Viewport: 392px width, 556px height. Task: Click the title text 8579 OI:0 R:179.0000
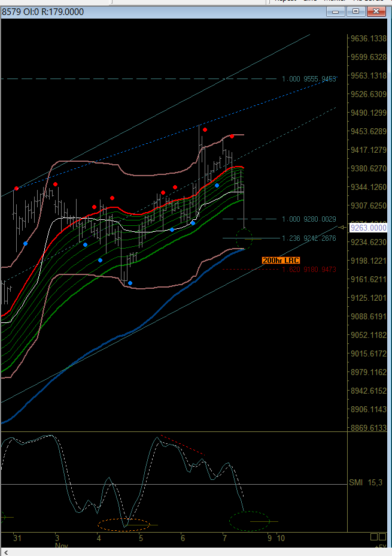43,12
